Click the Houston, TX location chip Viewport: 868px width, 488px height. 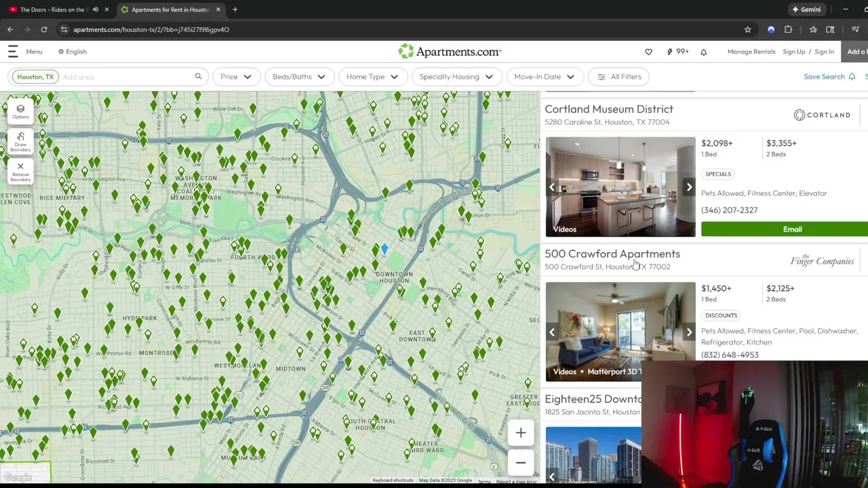coord(35,77)
